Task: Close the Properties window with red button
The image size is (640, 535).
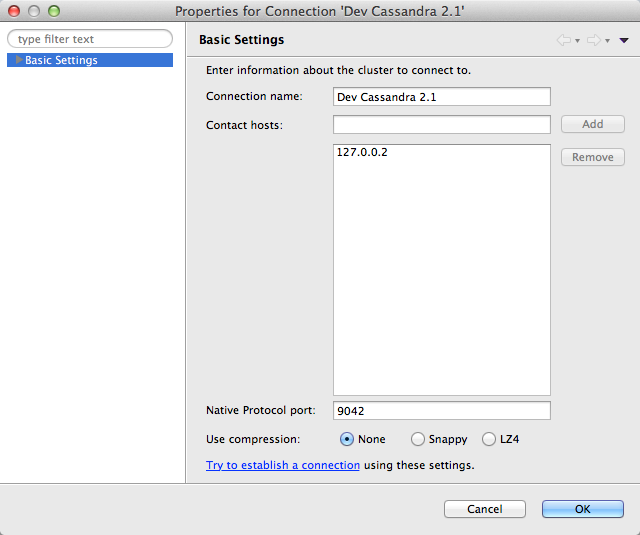Action: [x=14, y=11]
